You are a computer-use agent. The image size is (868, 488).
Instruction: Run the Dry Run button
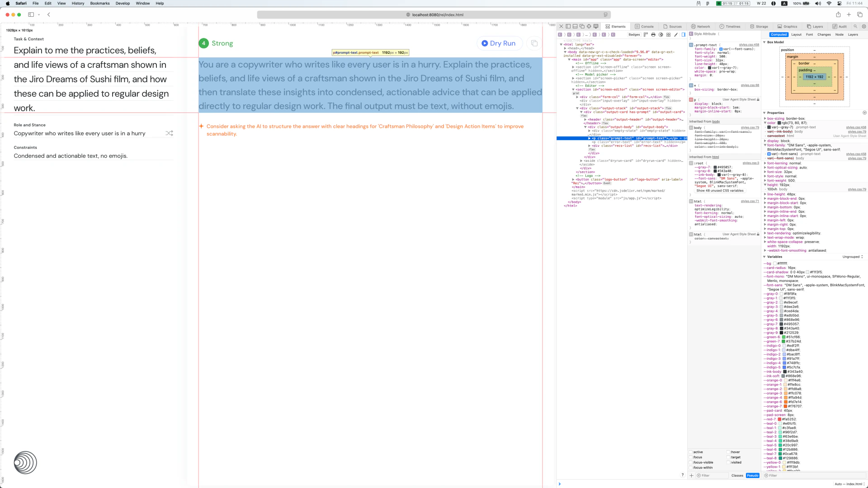click(x=499, y=43)
